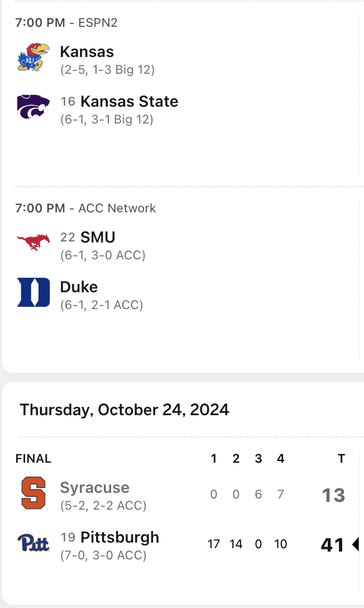Viewport: 364px width, 608px height.
Task: Click the Syracuse Orange logo
Action: pos(33,493)
